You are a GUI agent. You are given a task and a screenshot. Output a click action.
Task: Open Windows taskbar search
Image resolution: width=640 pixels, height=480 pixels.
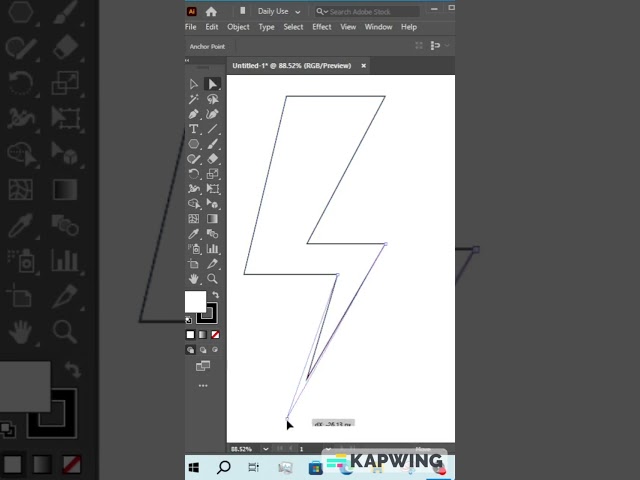coord(223,467)
